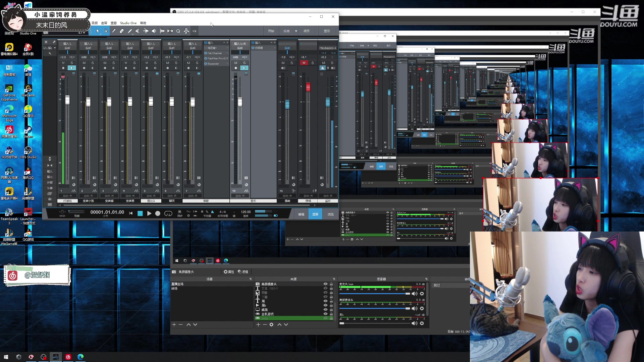644x362 pixels.
Task: Open the Studio One menu
Action: [x=128, y=23]
